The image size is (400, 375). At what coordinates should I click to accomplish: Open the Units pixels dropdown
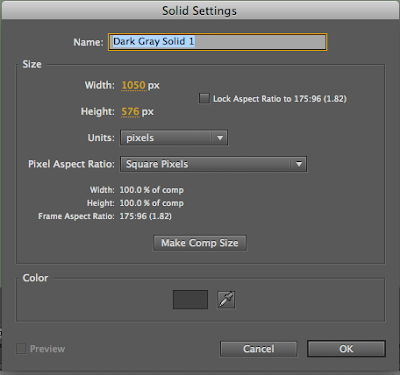pos(174,138)
